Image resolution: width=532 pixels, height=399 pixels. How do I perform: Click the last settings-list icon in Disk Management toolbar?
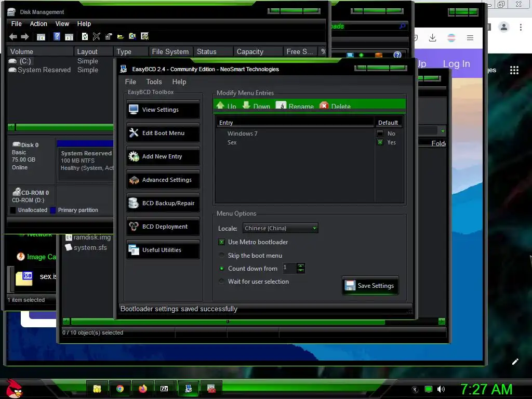click(145, 36)
